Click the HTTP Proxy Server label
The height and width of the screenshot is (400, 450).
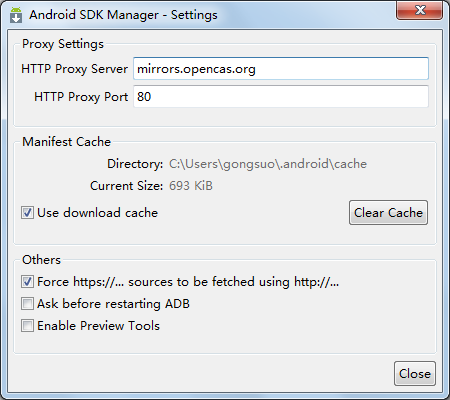pyautogui.click(x=74, y=69)
